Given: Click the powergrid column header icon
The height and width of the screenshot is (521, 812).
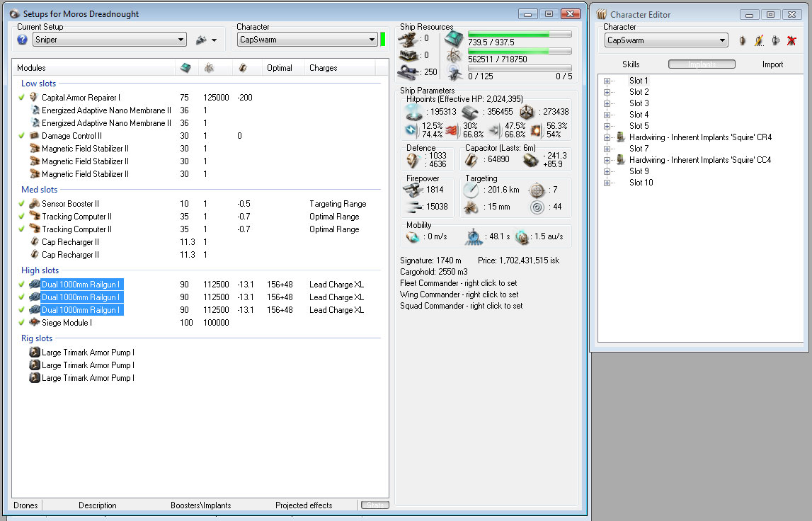Looking at the screenshot, I should pyautogui.click(x=210, y=68).
